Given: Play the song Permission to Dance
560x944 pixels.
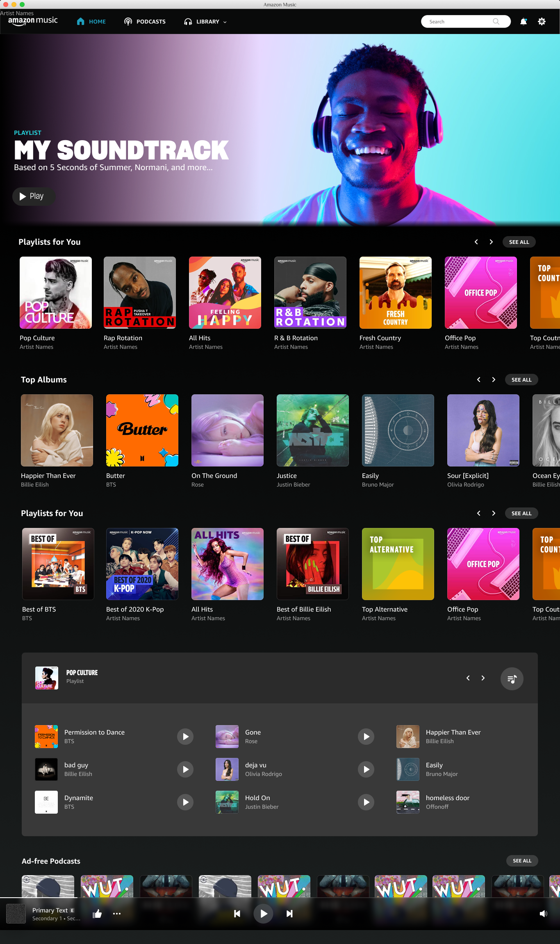Looking at the screenshot, I should 185,737.
